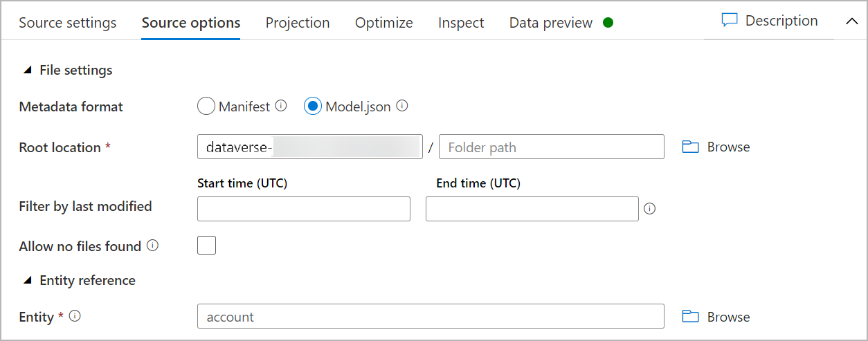The image size is (868, 341).
Task: Click the folder icon for Entity Browse
Action: (690, 317)
